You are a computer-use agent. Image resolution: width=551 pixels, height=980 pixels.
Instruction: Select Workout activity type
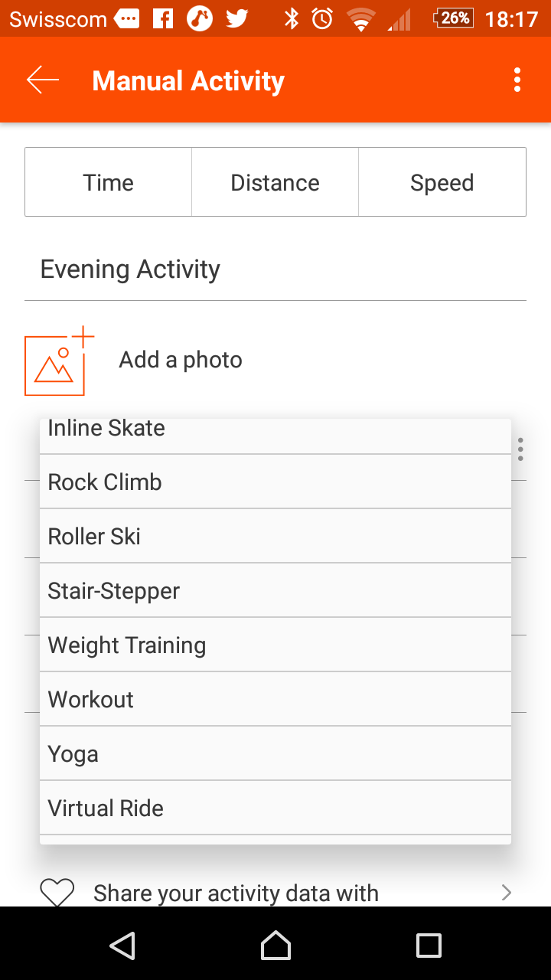tap(275, 699)
